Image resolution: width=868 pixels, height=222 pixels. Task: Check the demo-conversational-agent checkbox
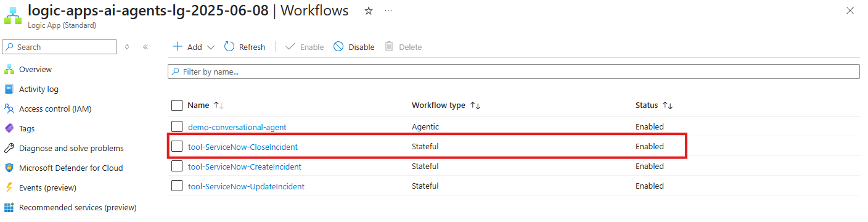pos(177,126)
